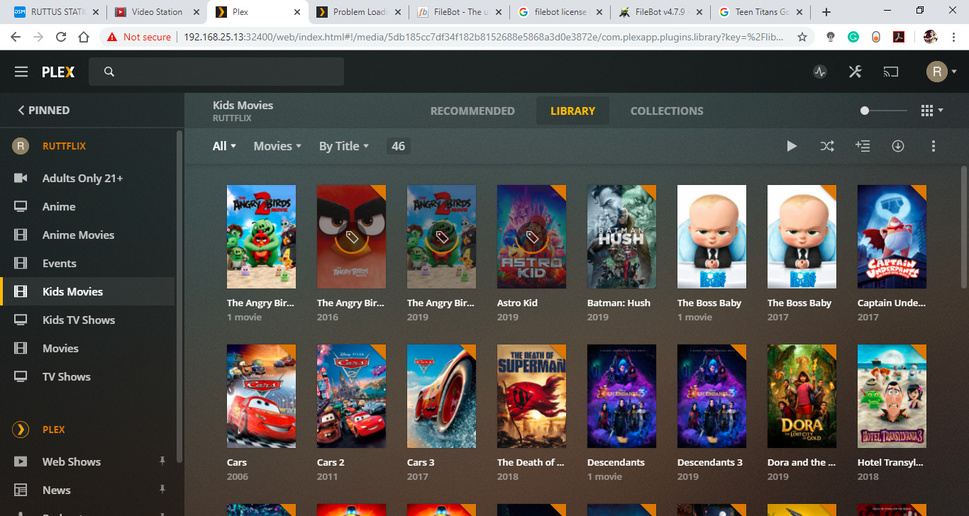
Task: Click the PLEX section in sidebar
Action: pyautogui.click(x=53, y=429)
